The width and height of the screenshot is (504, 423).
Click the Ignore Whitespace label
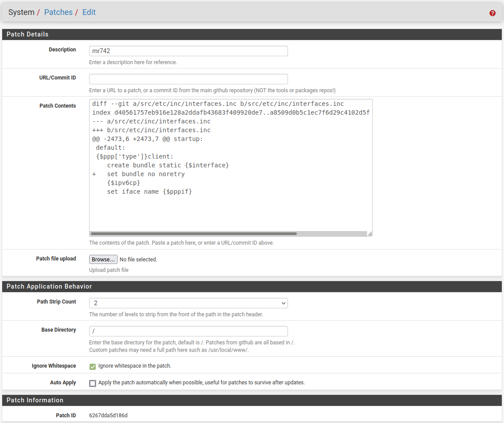[x=54, y=366]
